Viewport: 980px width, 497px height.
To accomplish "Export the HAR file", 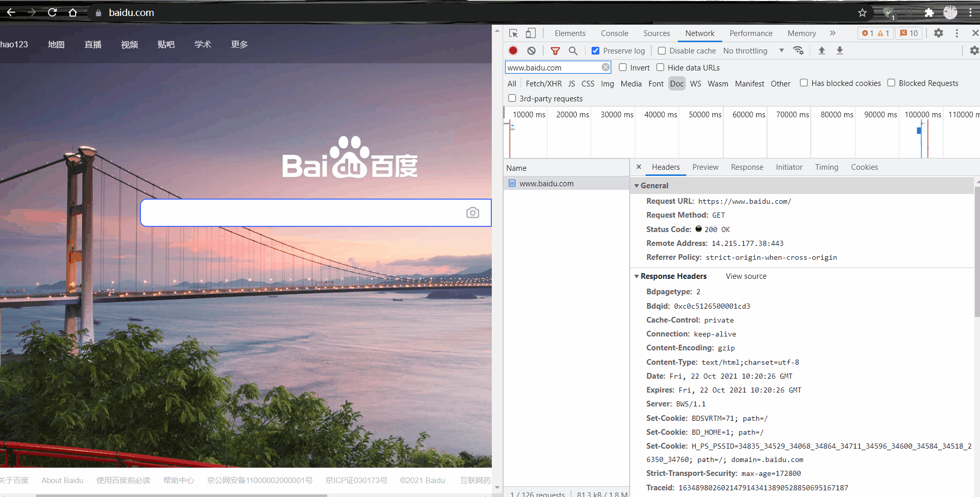I will 840,50.
